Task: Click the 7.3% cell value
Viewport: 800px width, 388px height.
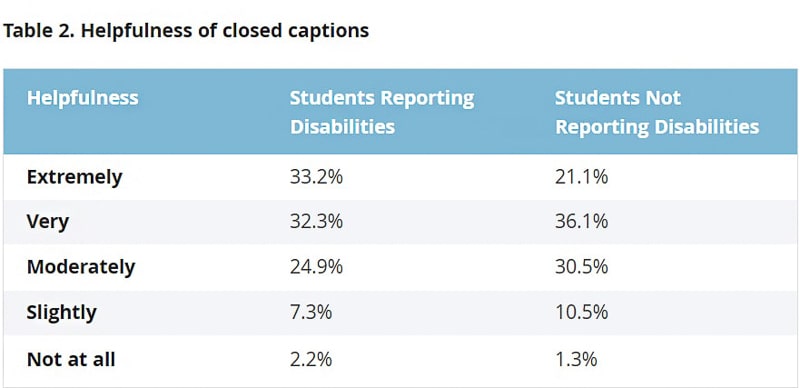Action: click(311, 311)
